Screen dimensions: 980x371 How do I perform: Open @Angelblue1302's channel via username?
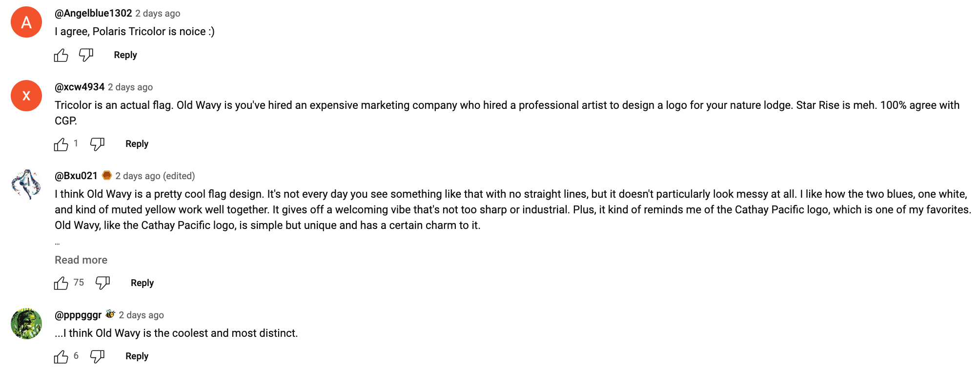coord(93,13)
